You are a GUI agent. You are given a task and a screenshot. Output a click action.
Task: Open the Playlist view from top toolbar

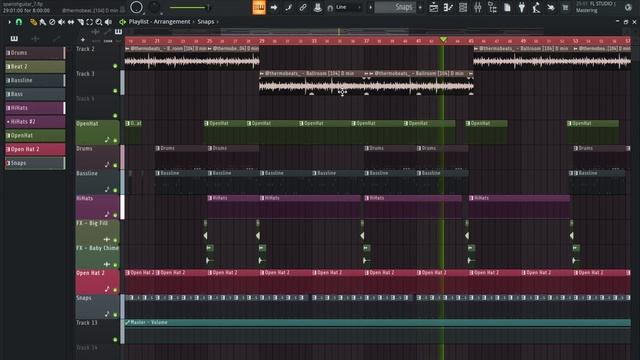[x=433, y=7]
